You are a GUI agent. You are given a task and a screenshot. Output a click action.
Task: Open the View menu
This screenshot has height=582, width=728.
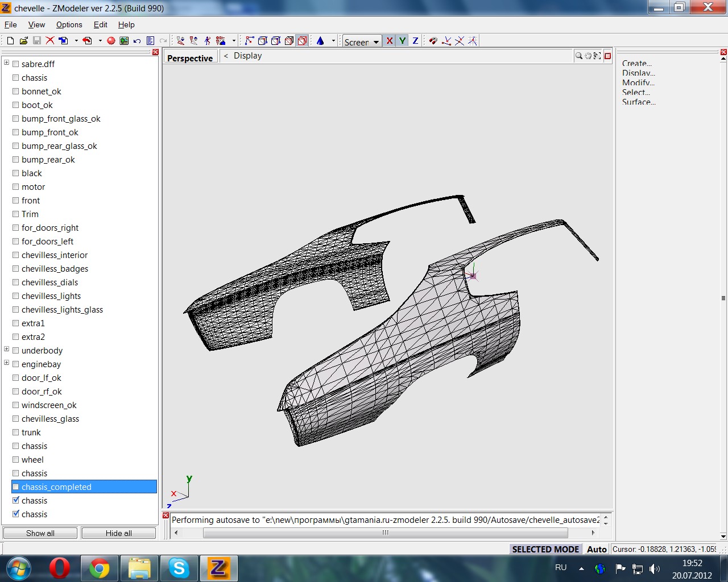click(36, 24)
